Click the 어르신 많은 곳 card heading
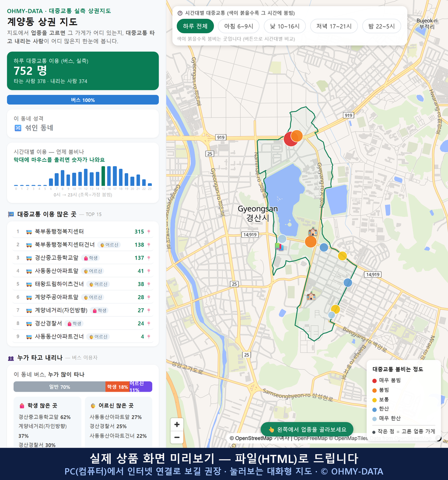This screenshot has width=448, height=480. point(112,406)
